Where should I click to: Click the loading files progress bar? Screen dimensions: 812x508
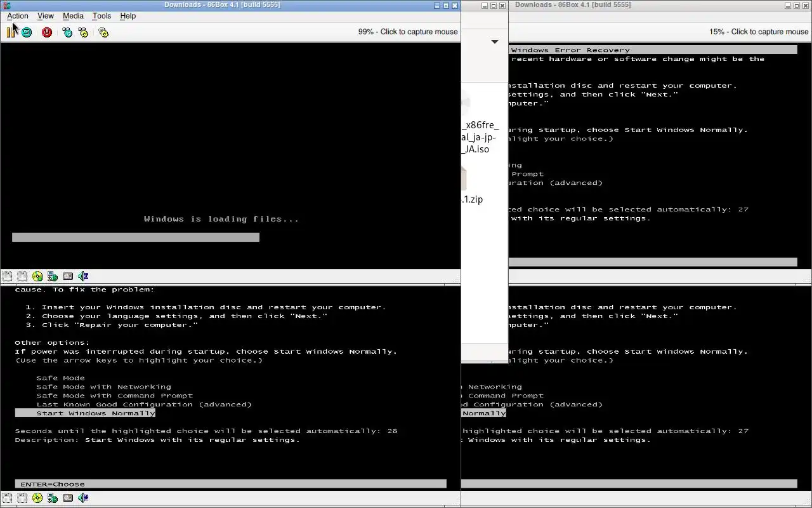[136, 237]
